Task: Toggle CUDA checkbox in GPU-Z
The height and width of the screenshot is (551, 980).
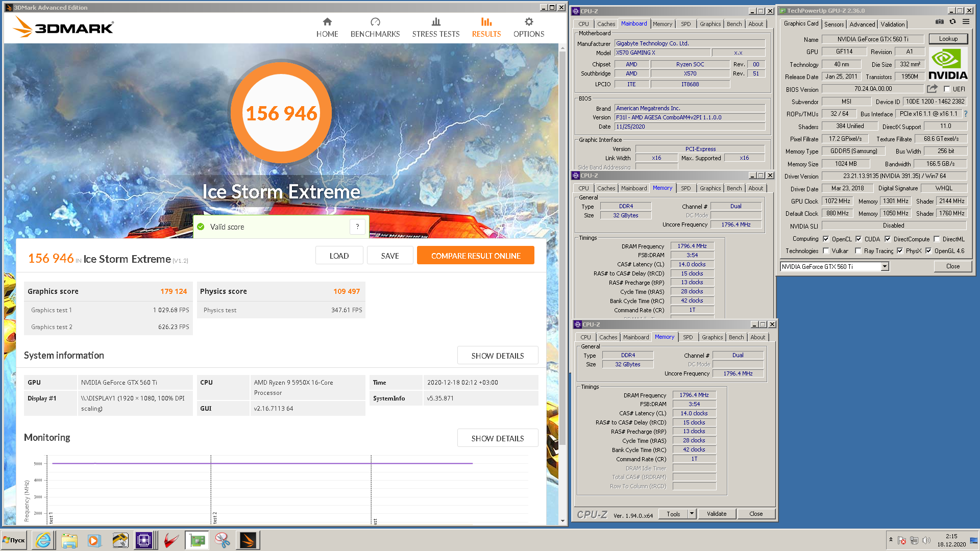Action: coord(859,239)
